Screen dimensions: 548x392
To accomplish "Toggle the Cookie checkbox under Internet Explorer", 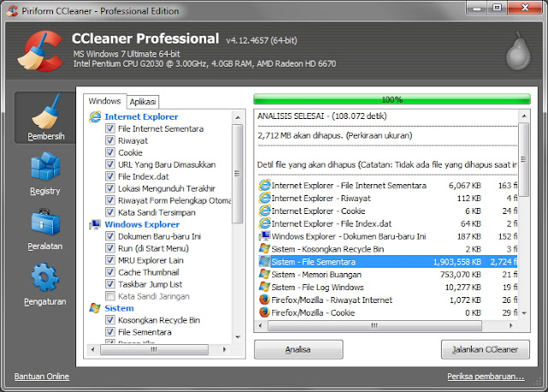I will coord(110,152).
